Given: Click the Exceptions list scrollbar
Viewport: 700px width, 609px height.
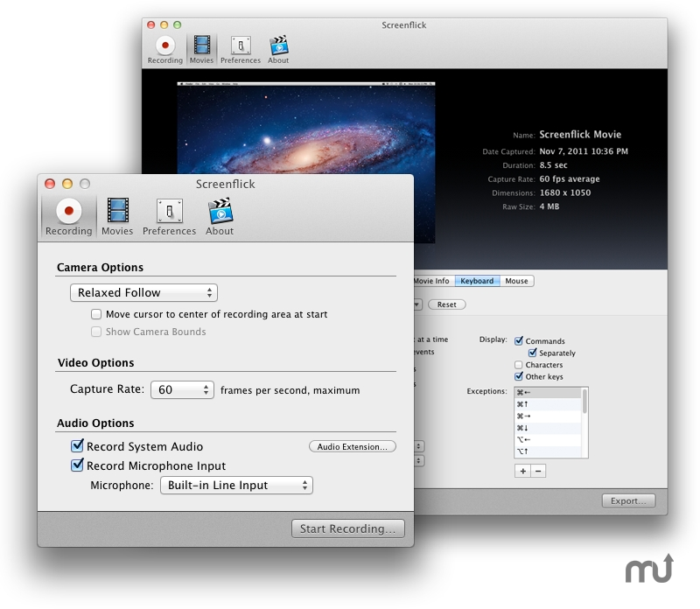Looking at the screenshot, I should click(x=584, y=401).
